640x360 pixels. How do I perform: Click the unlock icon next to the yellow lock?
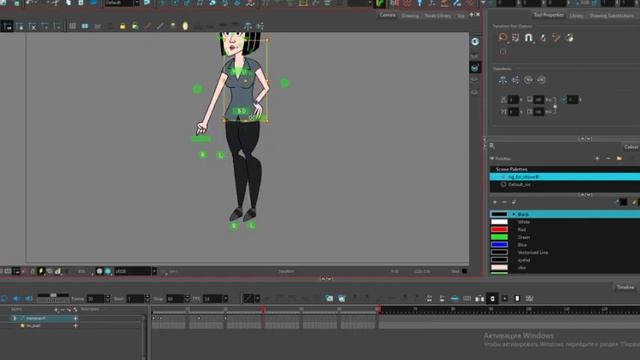(135, 27)
